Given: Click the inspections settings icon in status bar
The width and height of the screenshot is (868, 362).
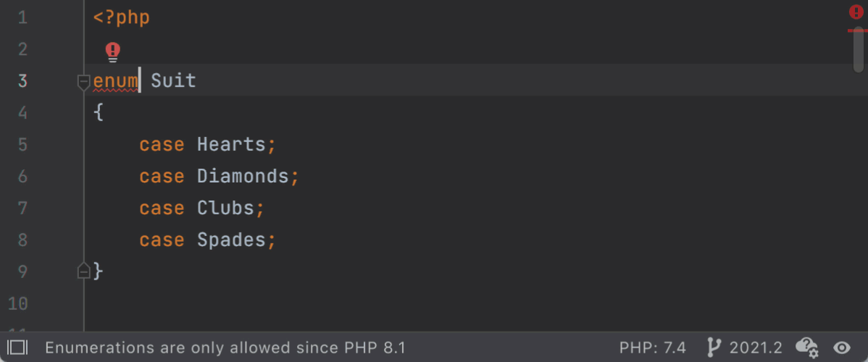Looking at the screenshot, I should (806, 348).
